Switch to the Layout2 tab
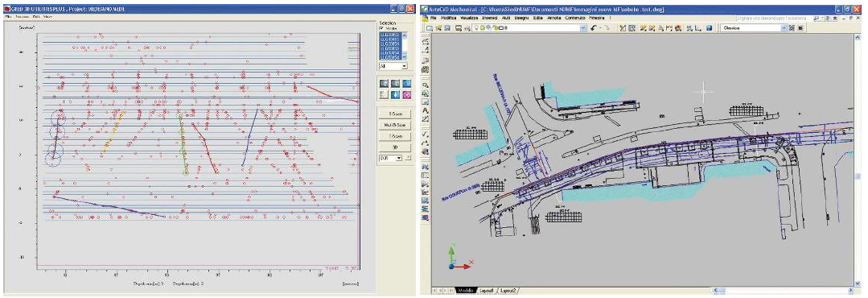This screenshot has width=868, height=298. 508,290
